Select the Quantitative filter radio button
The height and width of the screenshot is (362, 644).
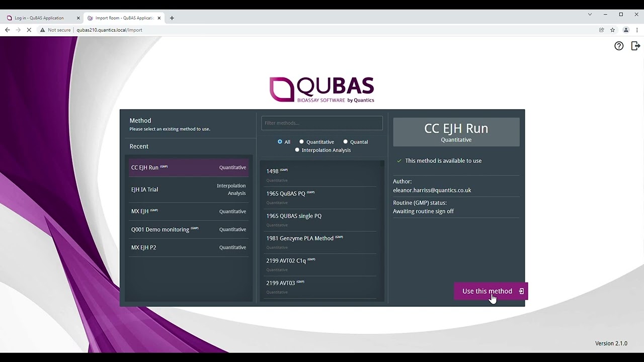(301, 142)
